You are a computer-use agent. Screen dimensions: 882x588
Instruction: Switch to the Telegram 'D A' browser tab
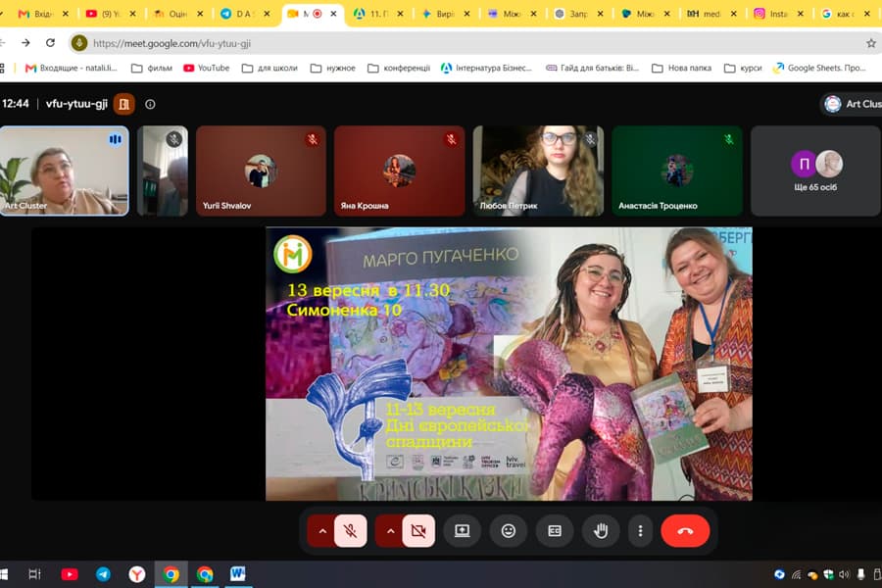[245, 14]
